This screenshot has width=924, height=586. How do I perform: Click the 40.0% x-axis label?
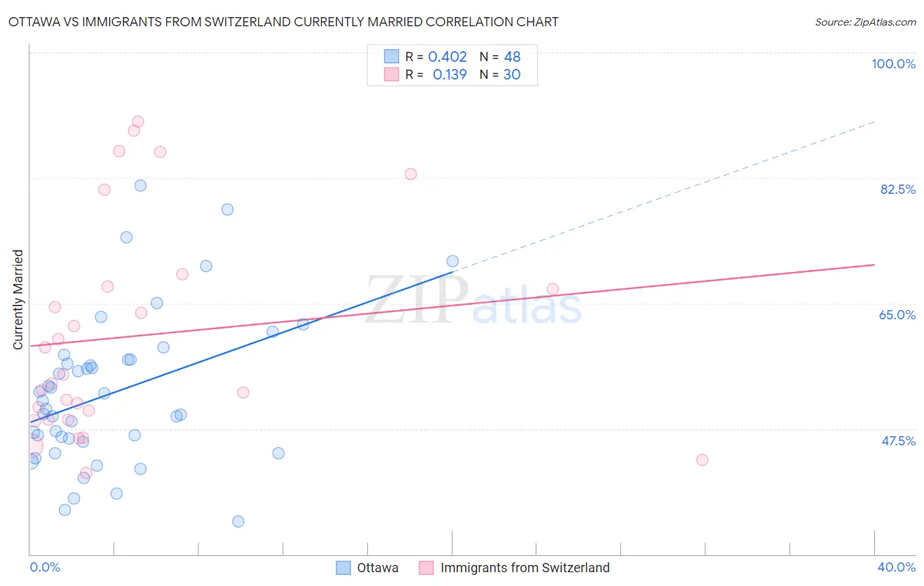[896, 567]
